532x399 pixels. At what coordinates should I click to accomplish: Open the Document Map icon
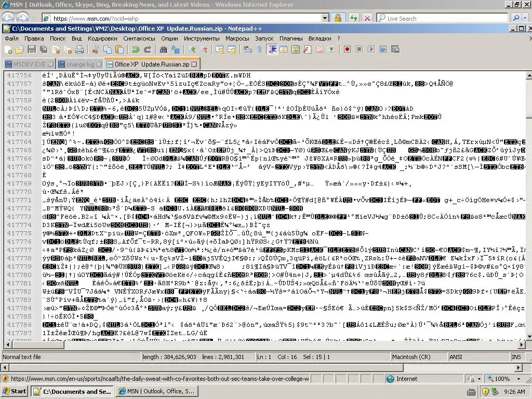point(296,49)
